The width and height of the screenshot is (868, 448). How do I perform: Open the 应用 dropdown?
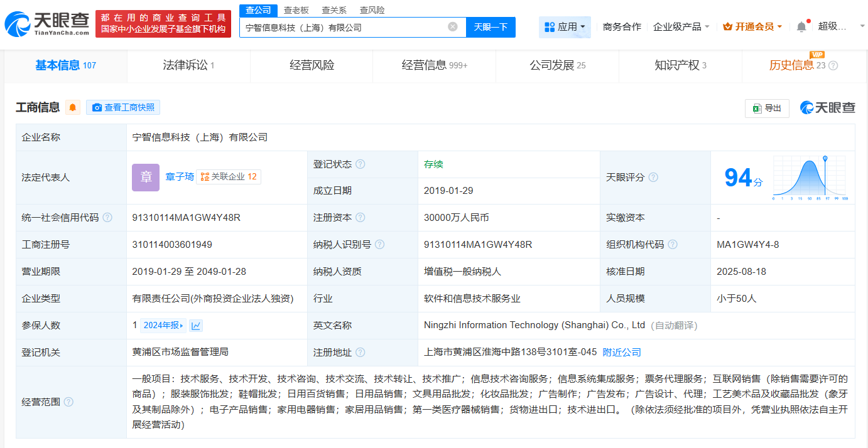tap(565, 26)
